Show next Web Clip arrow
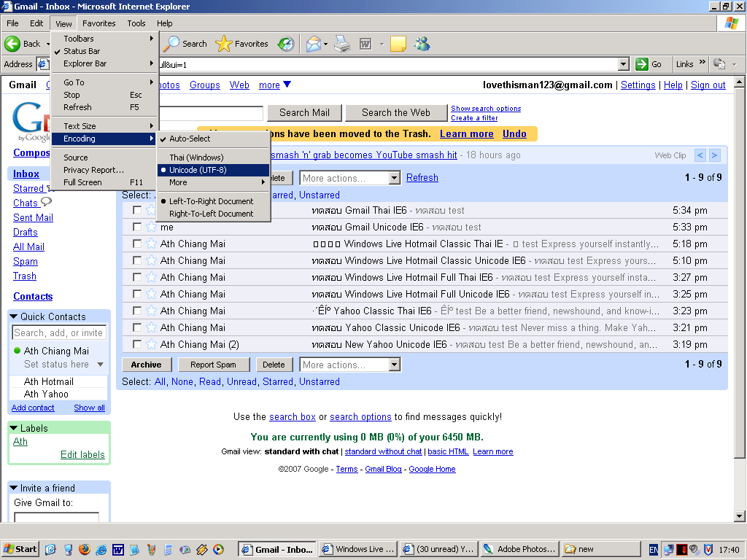 tap(715, 155)
